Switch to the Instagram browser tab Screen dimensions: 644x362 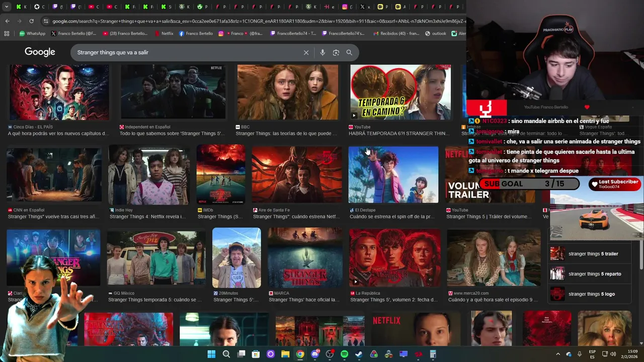[348, 7]
